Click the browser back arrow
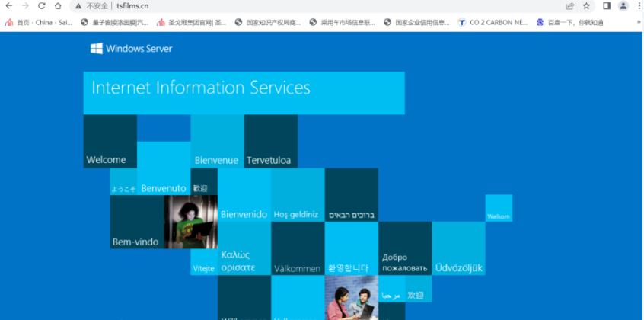 [x=9, y=6]
